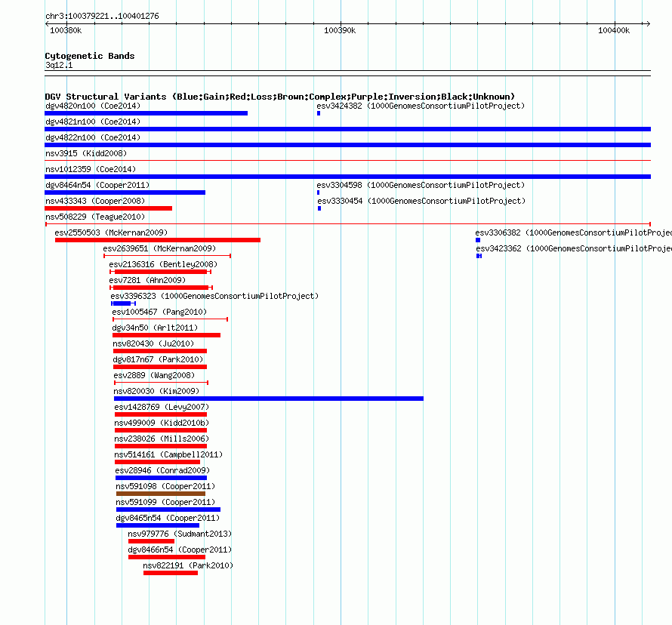Select the esv3396323 small blue gain bar

click(122, 303)
